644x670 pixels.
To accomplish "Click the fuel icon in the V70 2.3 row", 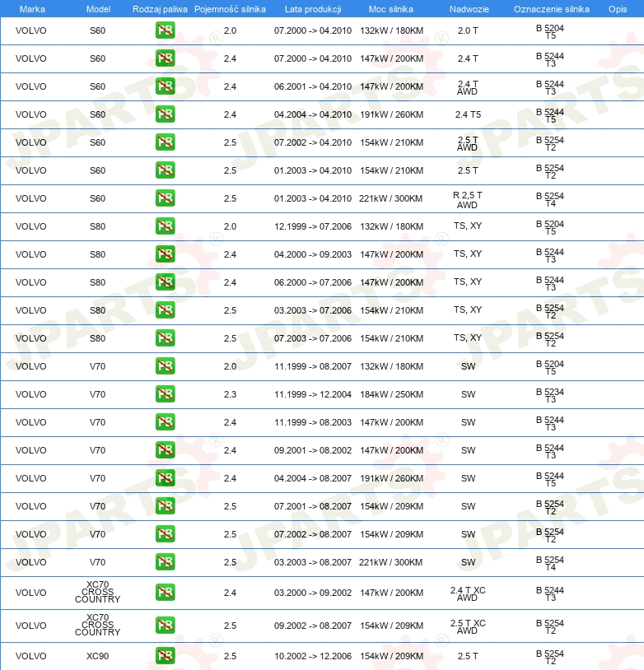I will 165,394.
